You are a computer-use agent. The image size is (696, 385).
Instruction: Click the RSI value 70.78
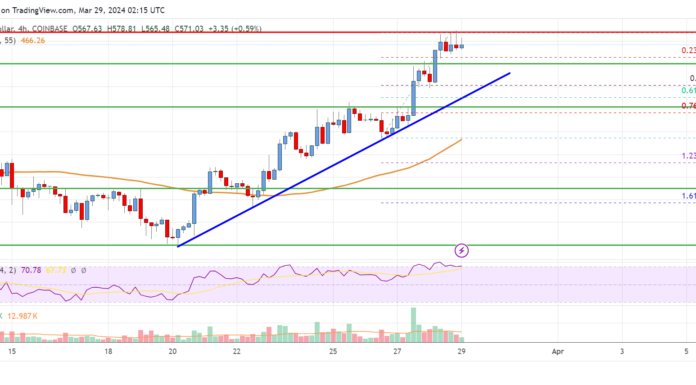click(x=31, y=270)
